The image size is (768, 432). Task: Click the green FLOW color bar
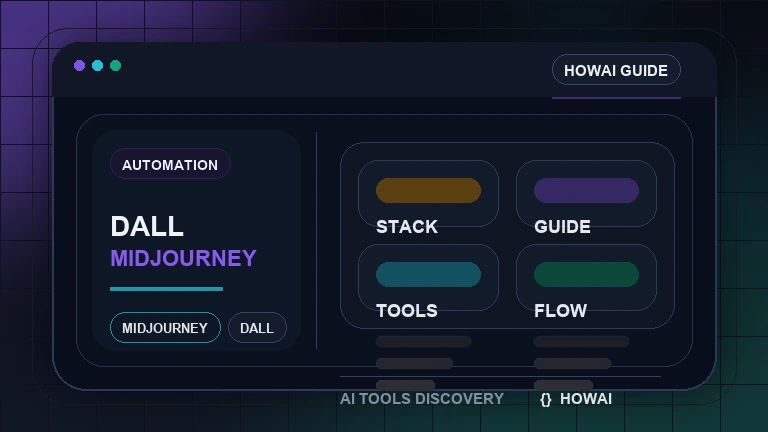(x=586, y=274)
